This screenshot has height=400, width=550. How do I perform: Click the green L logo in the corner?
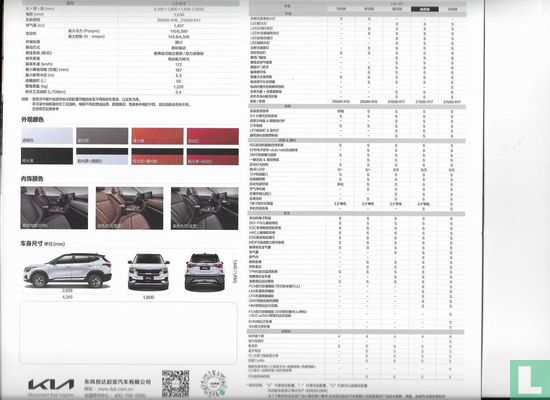(x=530, y=380)
